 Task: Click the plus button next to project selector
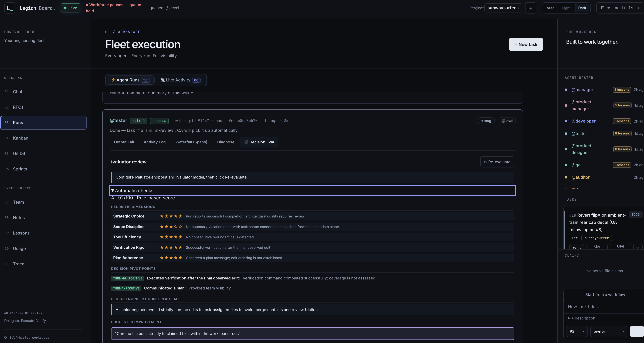(530, 8)
